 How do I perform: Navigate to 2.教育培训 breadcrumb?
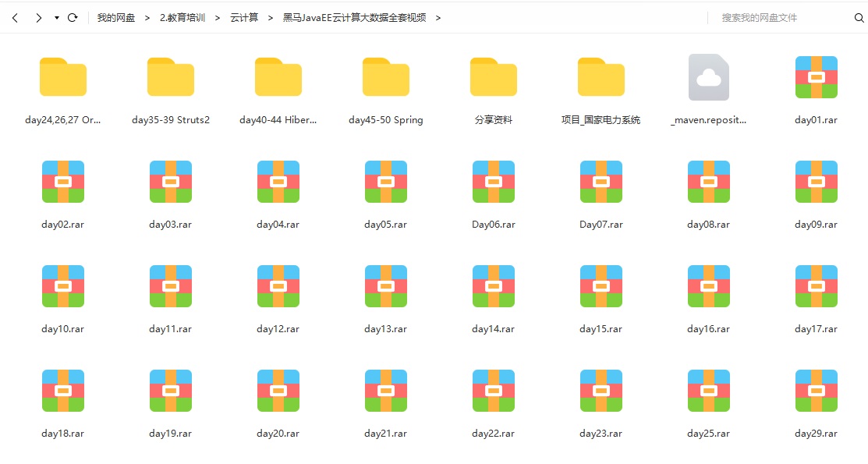[182, 18]
